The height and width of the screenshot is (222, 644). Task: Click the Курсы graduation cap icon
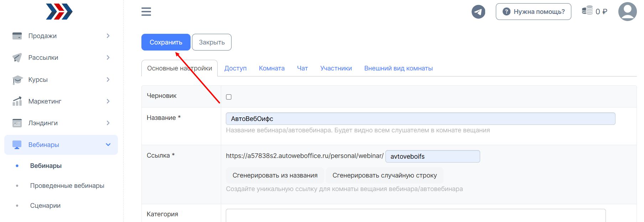[17, 80]
